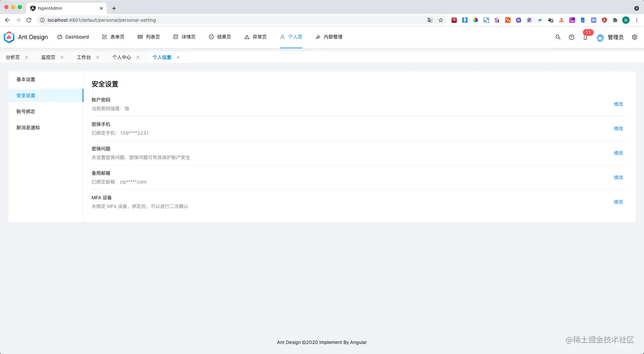Click the blue download-arrow extension icon
The width and height of the screenshot is (644, 354).
[465, 20]
